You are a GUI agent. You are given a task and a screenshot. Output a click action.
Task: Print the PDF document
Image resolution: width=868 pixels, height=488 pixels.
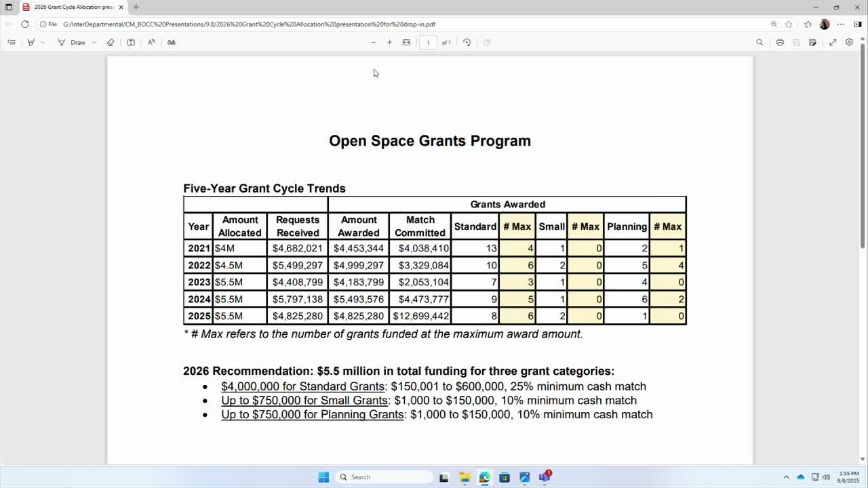781,42
